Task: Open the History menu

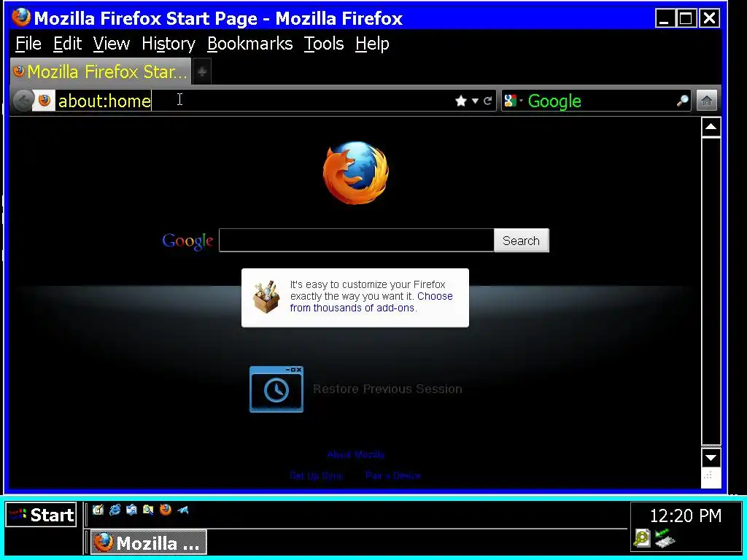Action: click(x=169, y=44)
